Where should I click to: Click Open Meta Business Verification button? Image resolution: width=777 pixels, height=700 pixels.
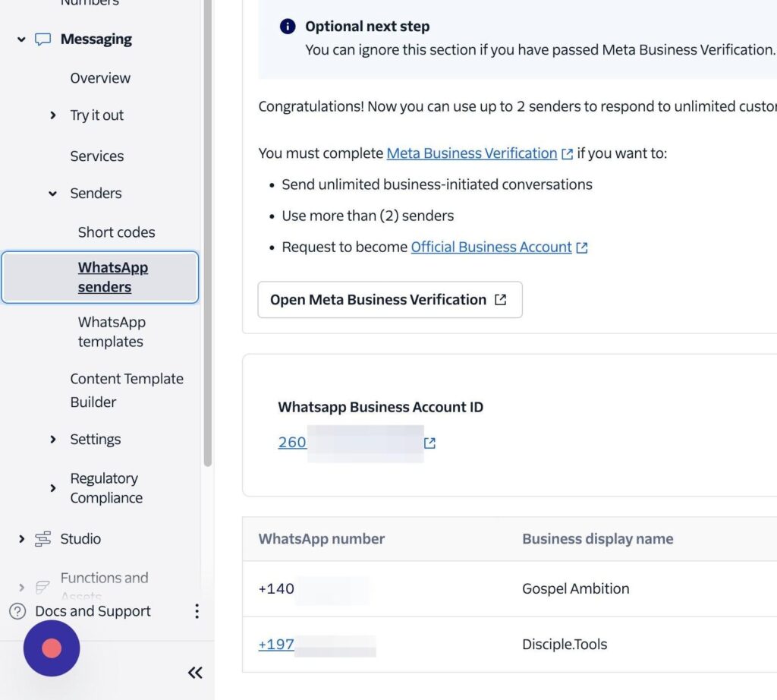(x=389, y=300)
